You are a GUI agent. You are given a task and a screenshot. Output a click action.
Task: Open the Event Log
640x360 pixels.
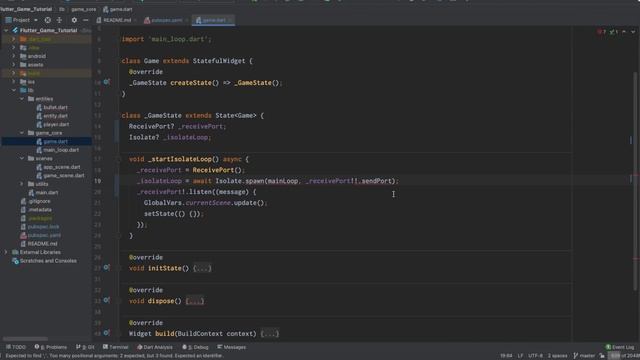[x=620, y=347]
